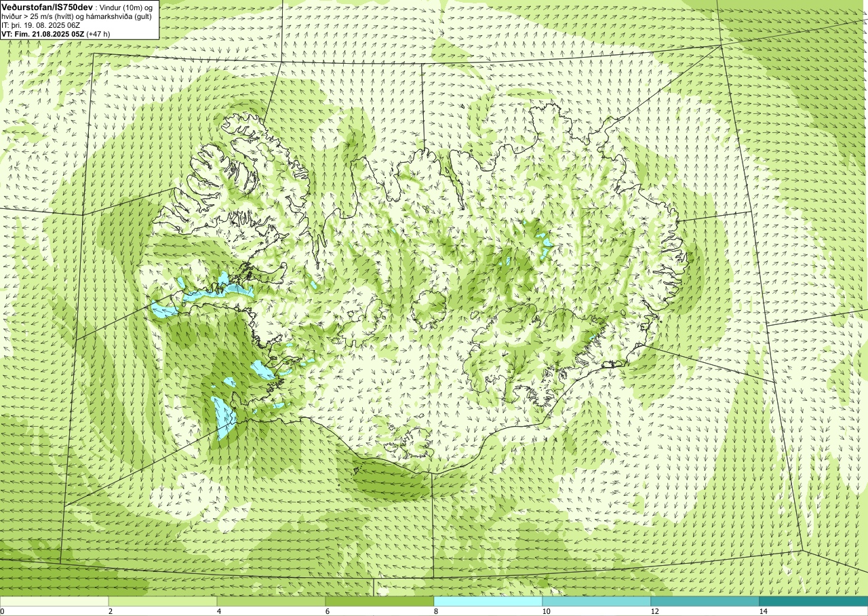Click the dark teal legend swatch above 14
Image resolution: width=868 pixels, height=616 pixels.
coord(814,601)
